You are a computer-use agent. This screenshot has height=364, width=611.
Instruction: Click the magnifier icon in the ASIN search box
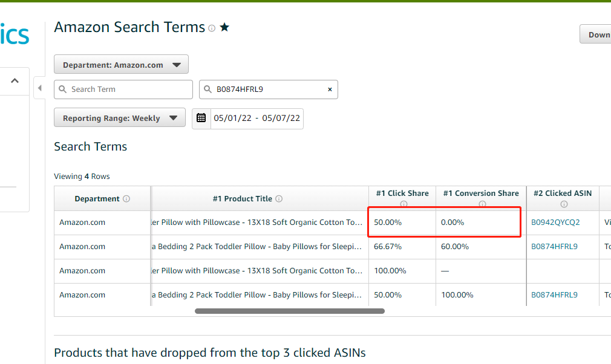tap(207, 89)
